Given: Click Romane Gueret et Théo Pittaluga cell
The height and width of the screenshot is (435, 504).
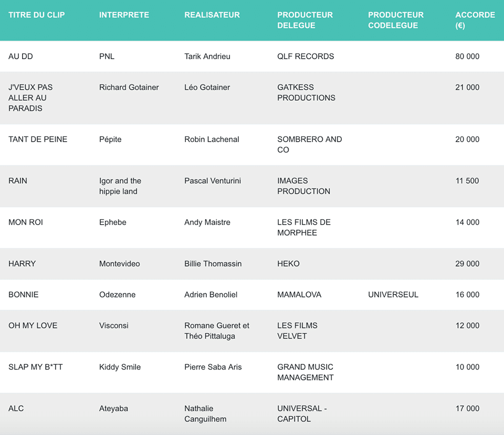Looking at the screenshot, I should pyautogui.click(x=217, y=331).
